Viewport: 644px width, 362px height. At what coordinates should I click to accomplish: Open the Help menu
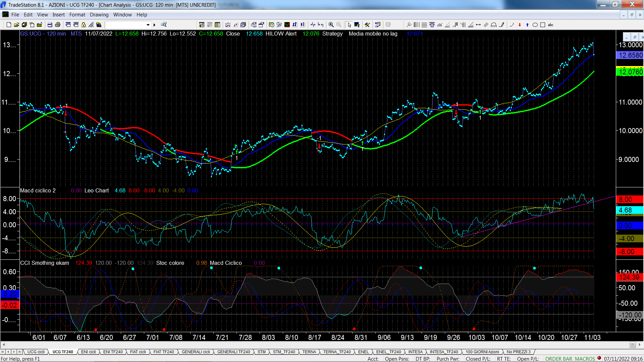click(x=142, y=15)
